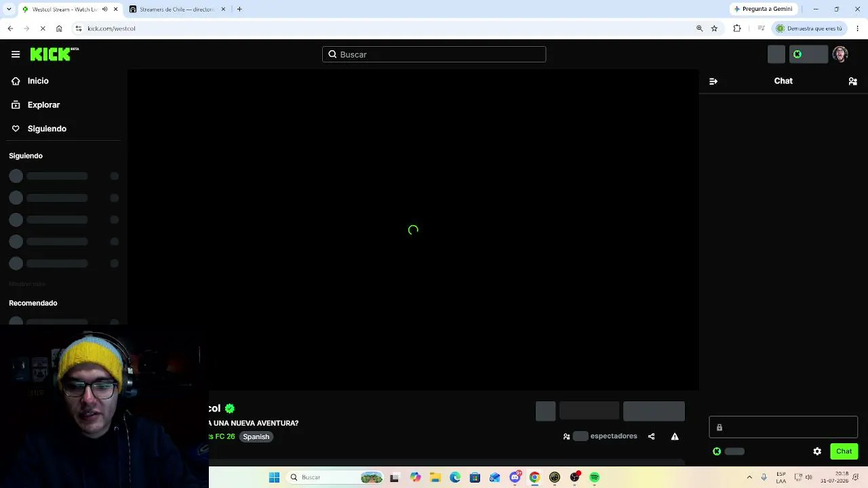Share the stream using the share icon
This screenshot has height=488, width=868.
click(651, 436)
